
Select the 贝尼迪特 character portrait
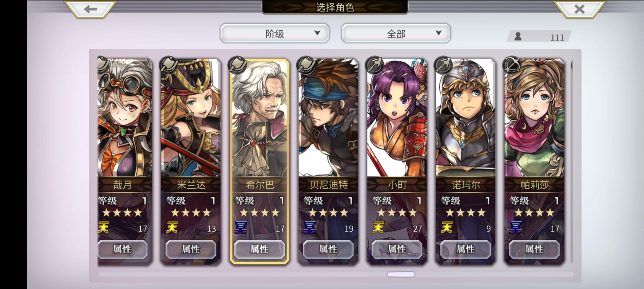[328, 118]
